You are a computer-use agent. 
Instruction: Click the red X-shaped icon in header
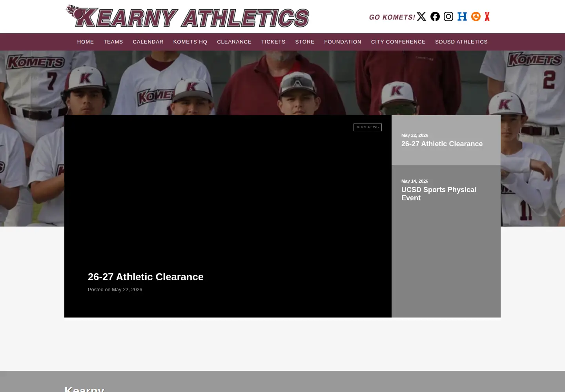click(x=487, y=16)
